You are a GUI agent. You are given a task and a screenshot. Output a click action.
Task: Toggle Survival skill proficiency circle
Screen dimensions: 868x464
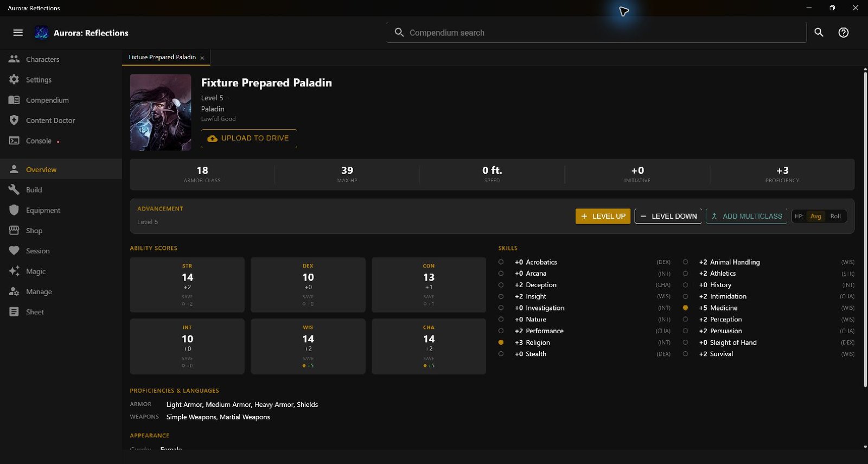[685, 354]
